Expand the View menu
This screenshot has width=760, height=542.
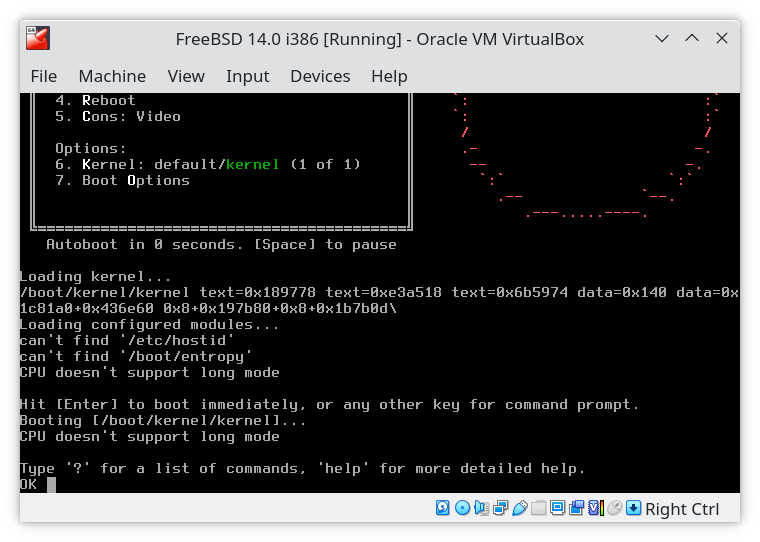tap(186, 76)
